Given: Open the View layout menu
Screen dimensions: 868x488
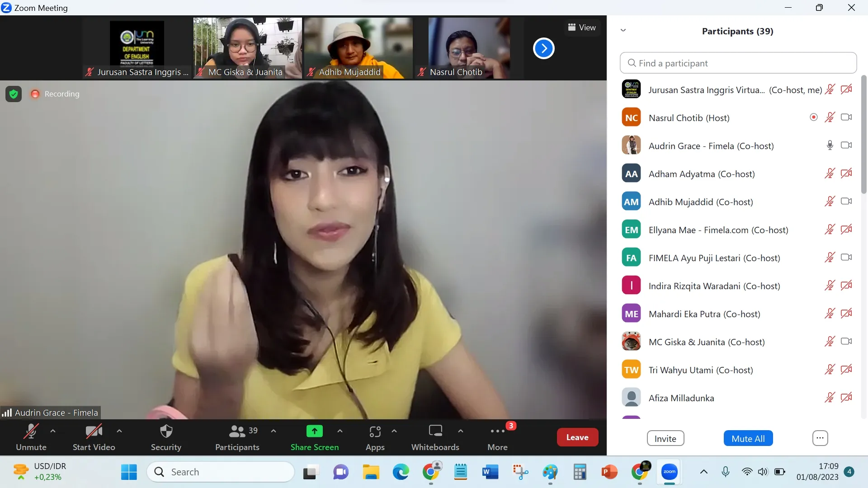Looking at the screenshot, I should (x=582, y=28).
